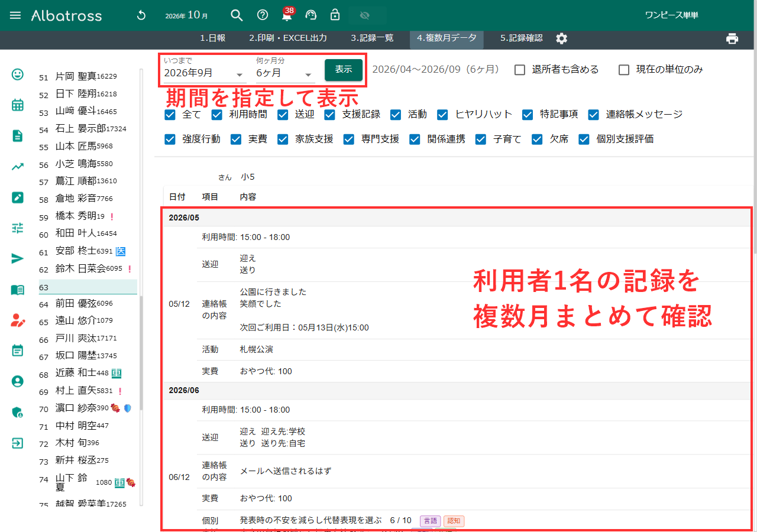Click the red person-edit sidebar icon
The width and height of the screenshot is (757, 532).
tap(18, 320)
